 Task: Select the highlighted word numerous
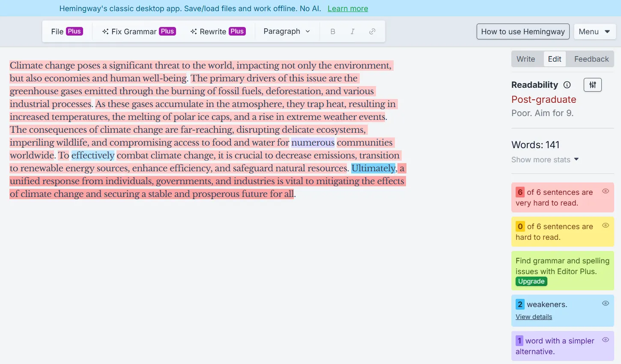(313, 142)
